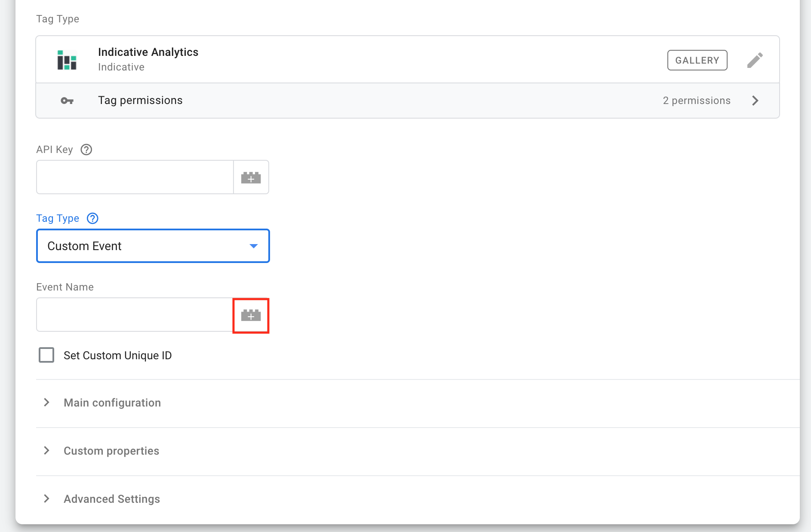Focus the Event Name text field

pos(135,315)
